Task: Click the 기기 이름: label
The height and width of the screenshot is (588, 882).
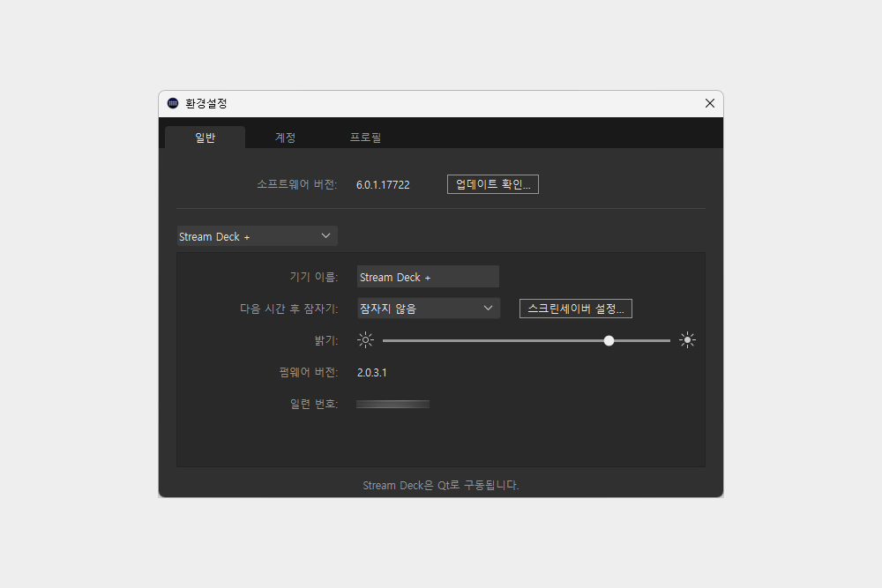Action: pos(314,277)
